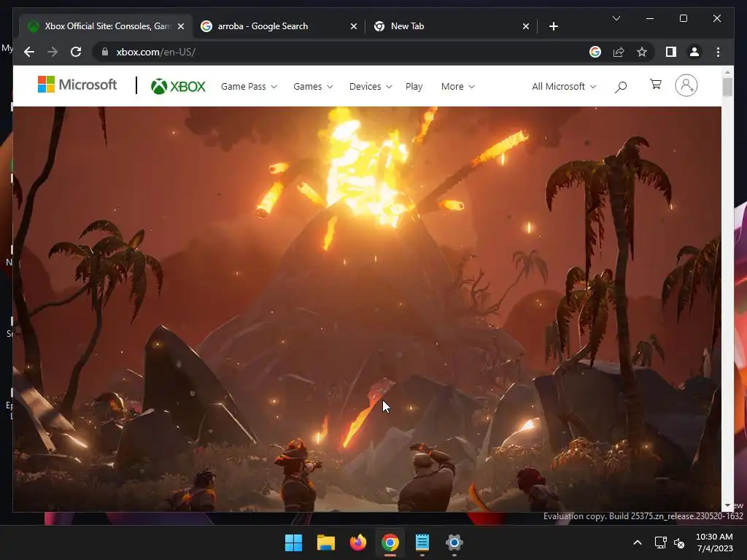Close the arroba Google Search tab

coord(354,26)
